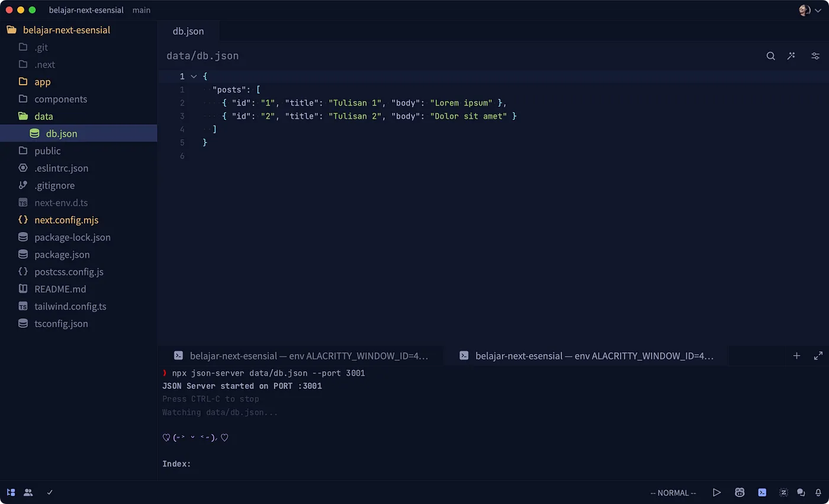Collapse the JSON object on line 1
829x504 pixels.
pyautogui.click(x=193, y=76)
